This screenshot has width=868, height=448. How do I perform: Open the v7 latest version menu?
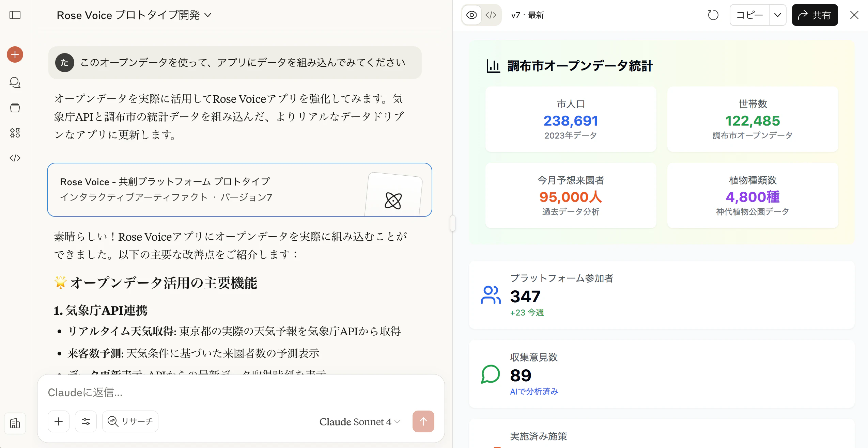tap(527, 15)
